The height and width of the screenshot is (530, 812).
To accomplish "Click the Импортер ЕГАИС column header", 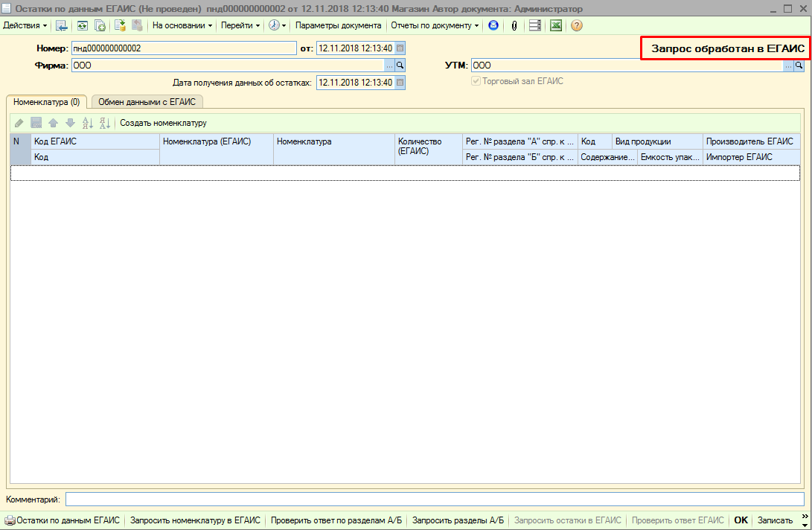I will click(752, 157).
